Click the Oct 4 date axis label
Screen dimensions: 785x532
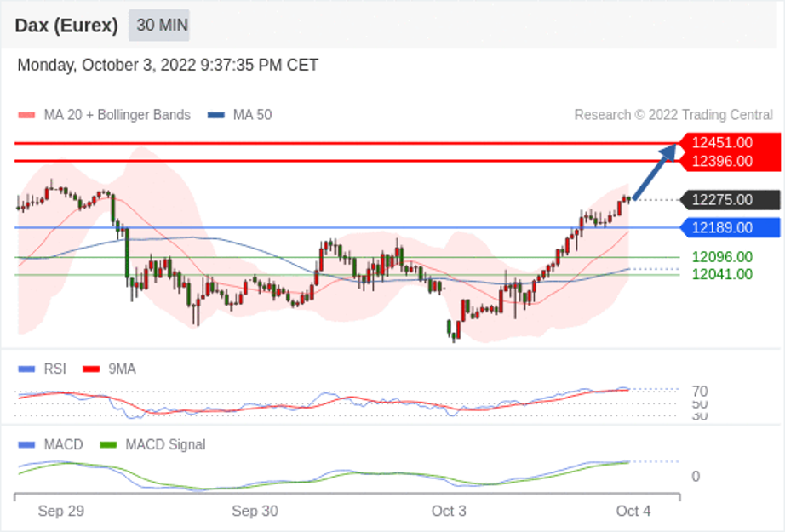point(633,511)
